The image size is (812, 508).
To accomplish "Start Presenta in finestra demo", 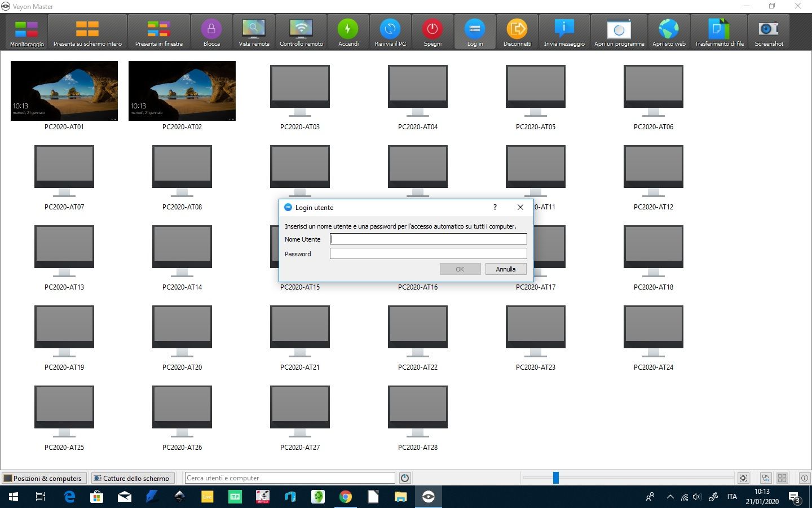I will [x=159, y=32].
